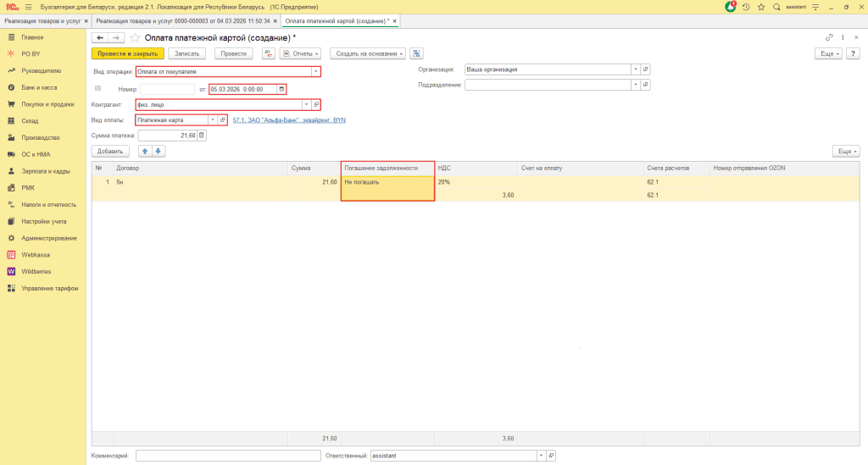Follow the 57.1 ЗАО Альфа-Банк эквайринг link
The height and width of the screenshot is (465, 868).
point(289,120)
